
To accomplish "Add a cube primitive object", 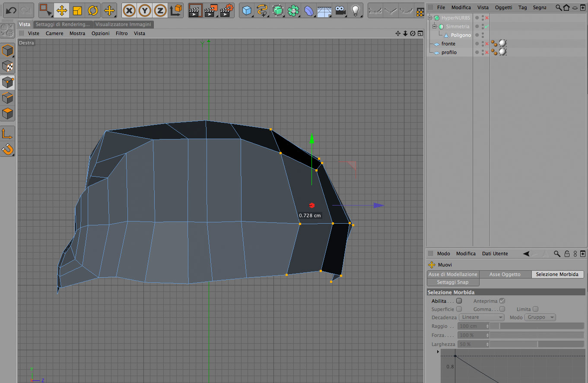I will pos(247,10).
